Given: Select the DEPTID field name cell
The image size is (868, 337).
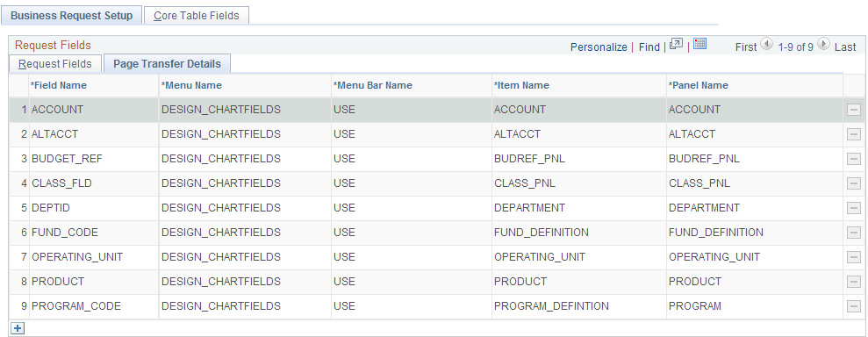Looking at the screenshot, I should [50, 207].
